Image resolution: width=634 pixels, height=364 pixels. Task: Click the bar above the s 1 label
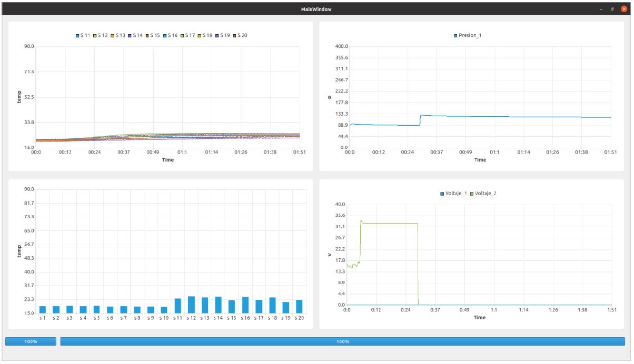coord(43,310)
